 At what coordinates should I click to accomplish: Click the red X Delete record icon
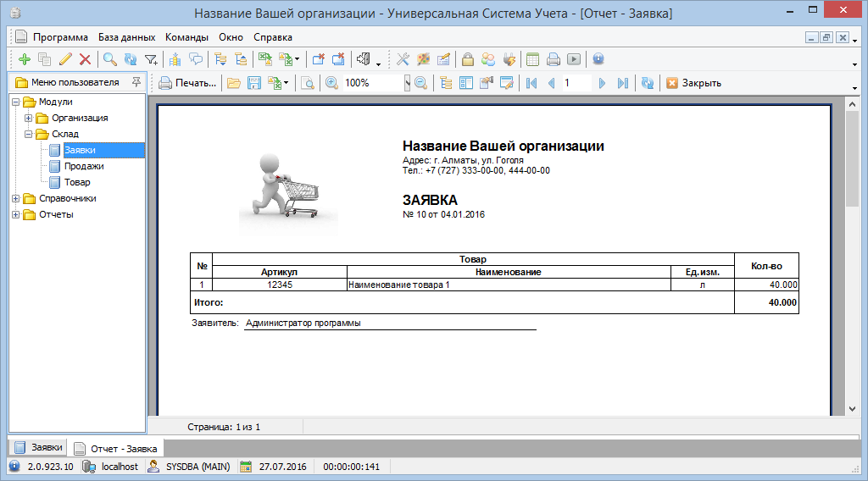click(x=85, y=59)
